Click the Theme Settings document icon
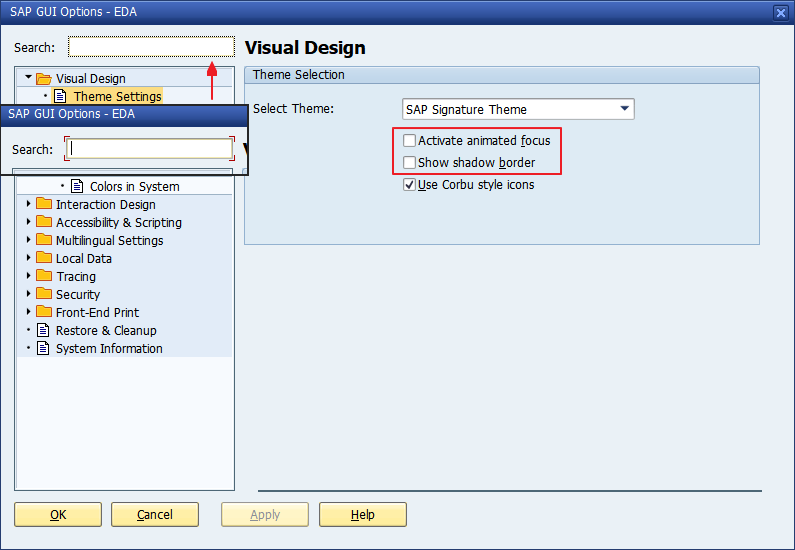795x550 pixels. pos(60,96)
